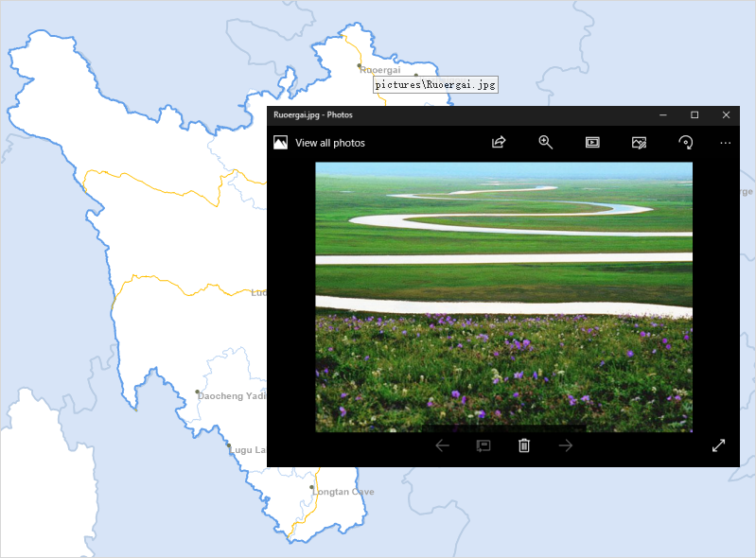The width and height of the screenshot is (756, 558).
Task: Click the Zoom magnifier icon
Action: (x=545, y=143)
